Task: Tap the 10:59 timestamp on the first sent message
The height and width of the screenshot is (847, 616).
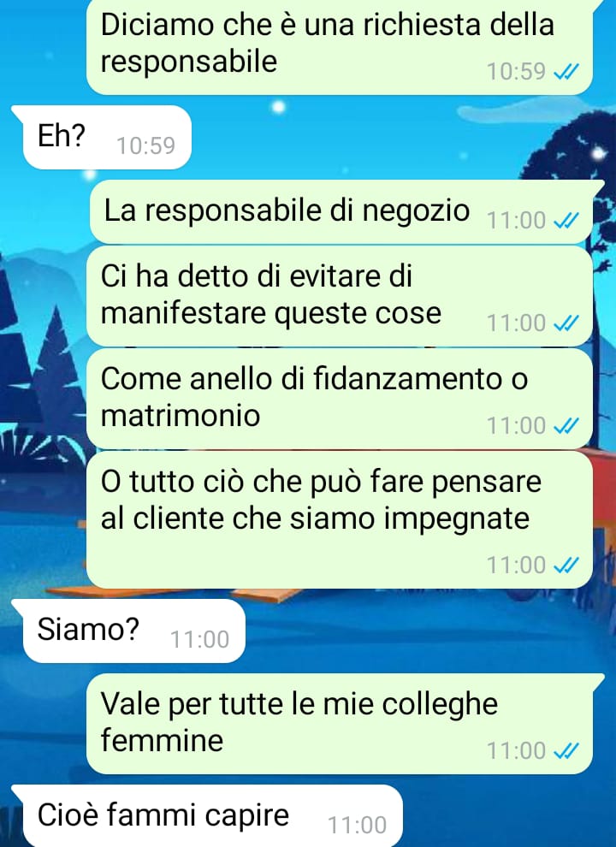Action: tap(516, 71)
